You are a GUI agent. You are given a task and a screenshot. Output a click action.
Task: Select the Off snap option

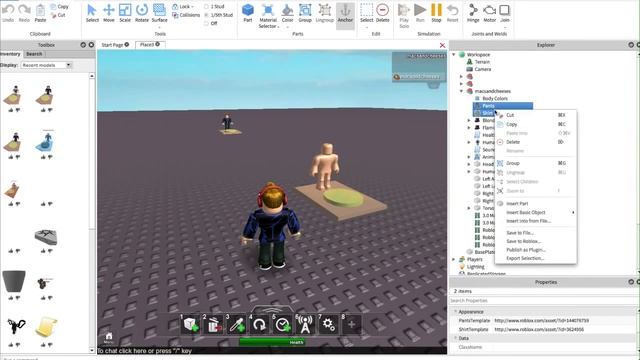[x=211, y=23]
